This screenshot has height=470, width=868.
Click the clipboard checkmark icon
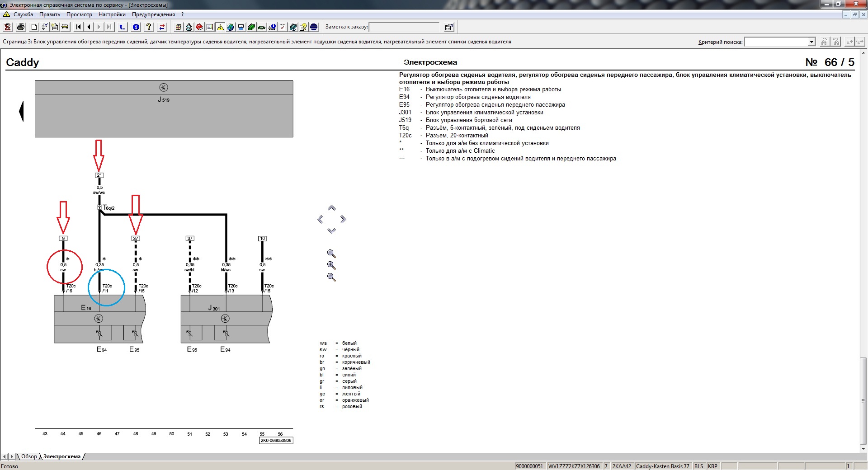(283, 27)
